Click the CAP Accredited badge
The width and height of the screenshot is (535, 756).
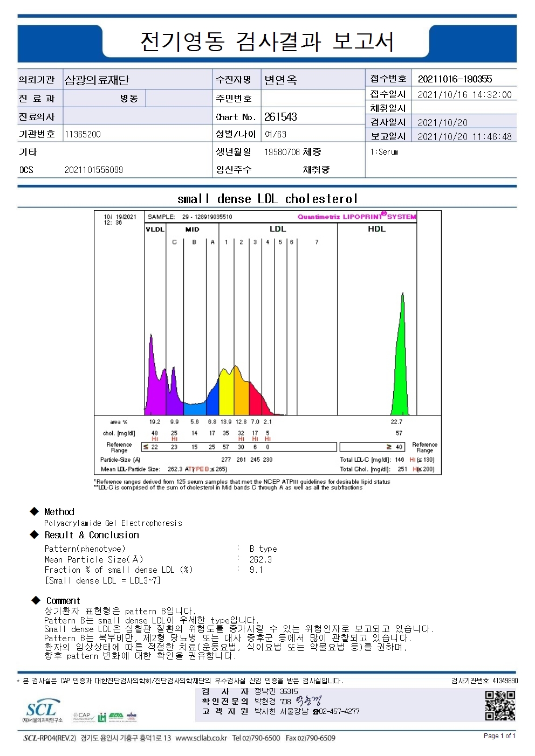84,717
